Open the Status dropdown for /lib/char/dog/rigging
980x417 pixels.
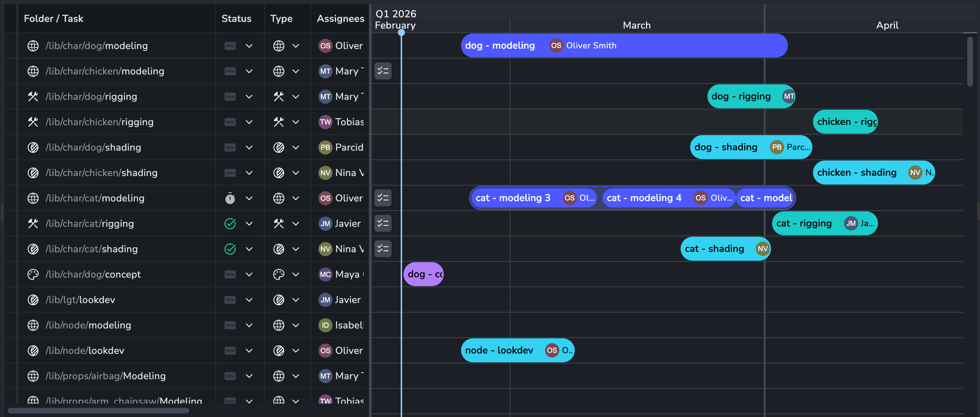coord(249,96)
